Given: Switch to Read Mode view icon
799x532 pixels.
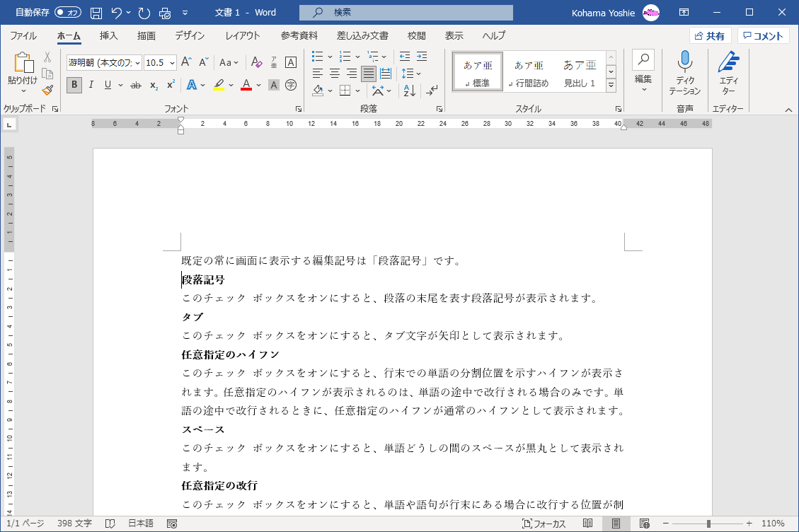Looking at the screenshot, I should (587, 524).
